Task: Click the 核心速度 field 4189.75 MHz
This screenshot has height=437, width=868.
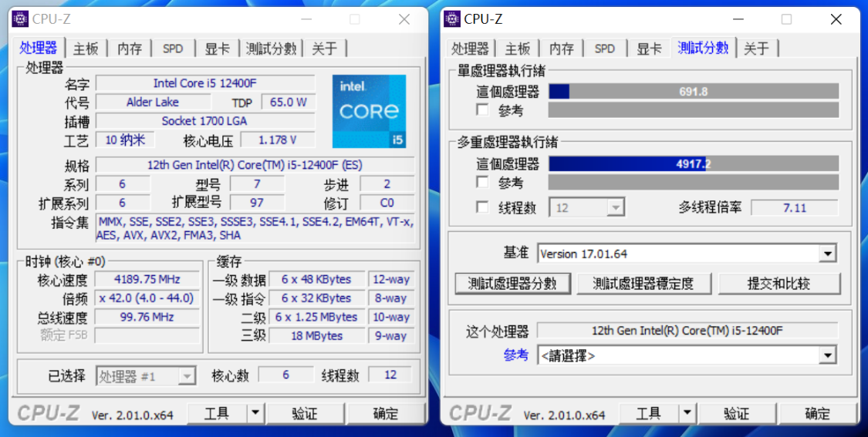Action: [147, 279]
